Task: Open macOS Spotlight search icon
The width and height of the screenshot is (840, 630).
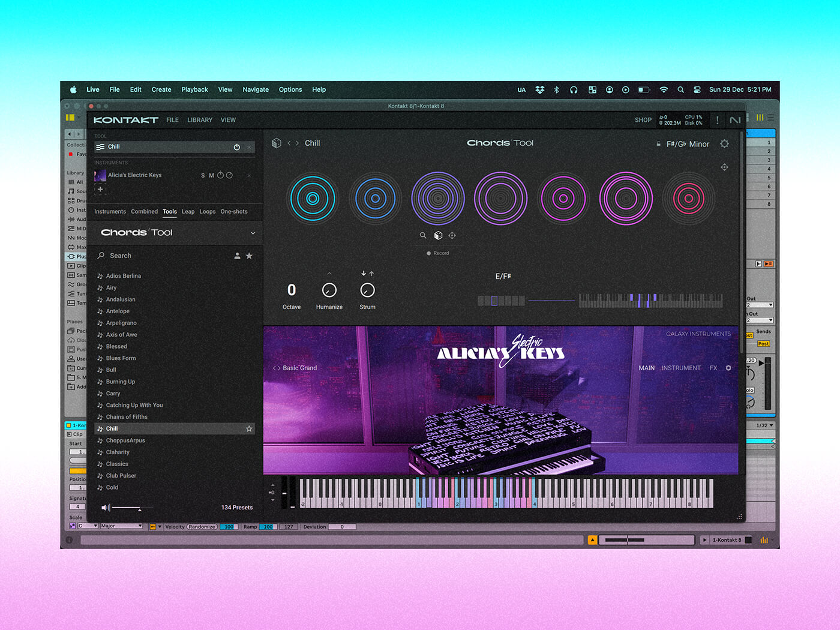Action: coord(680,89)
